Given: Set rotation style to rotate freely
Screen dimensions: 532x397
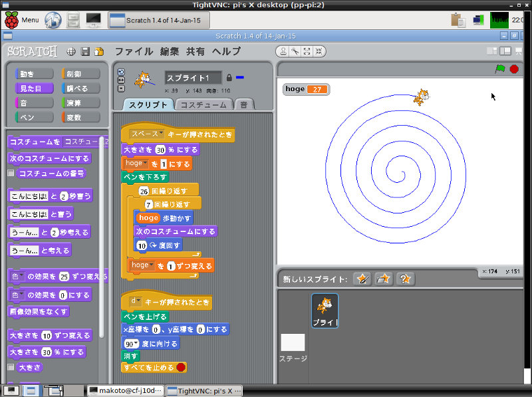Looking at the screenshot, I should click(x=121, y=72).
